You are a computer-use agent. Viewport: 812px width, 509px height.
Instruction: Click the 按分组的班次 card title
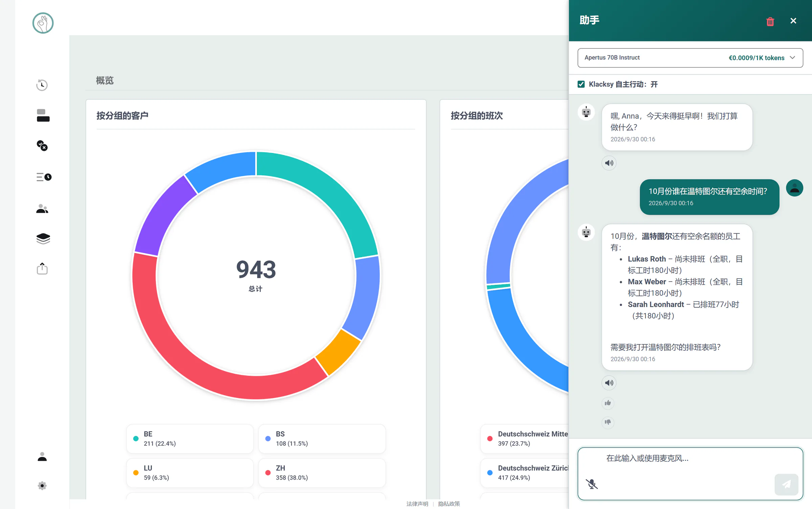click(477, 116)
